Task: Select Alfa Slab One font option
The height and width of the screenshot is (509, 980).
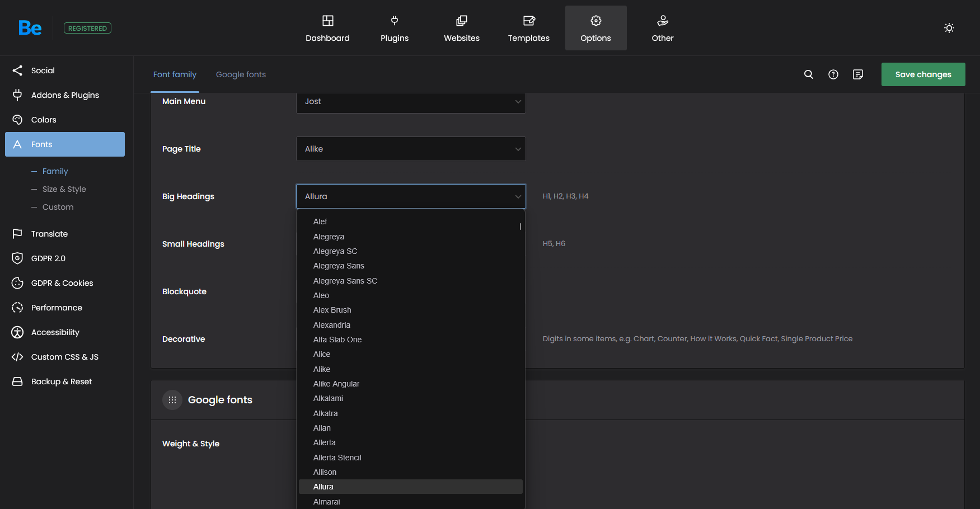Action: [337, 340]
